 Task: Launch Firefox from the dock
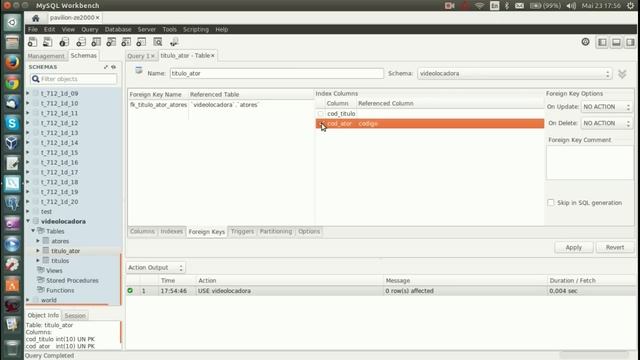coord(12,63)
